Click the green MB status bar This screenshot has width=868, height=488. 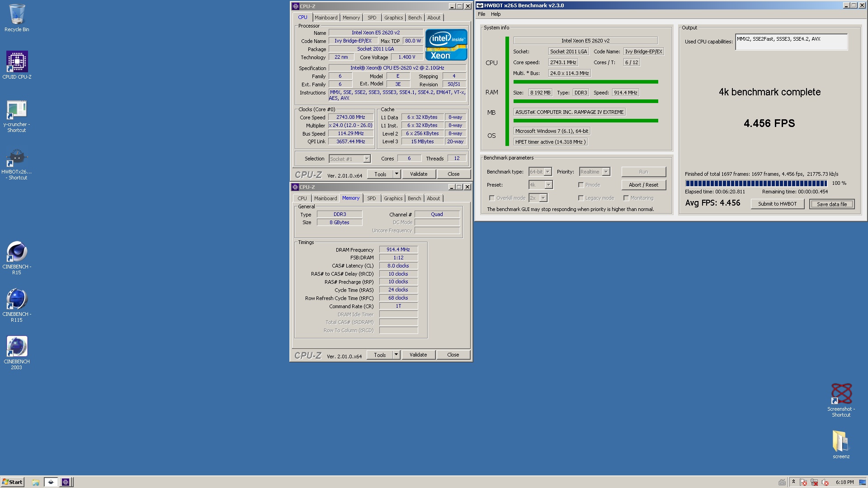coord(585,121)
